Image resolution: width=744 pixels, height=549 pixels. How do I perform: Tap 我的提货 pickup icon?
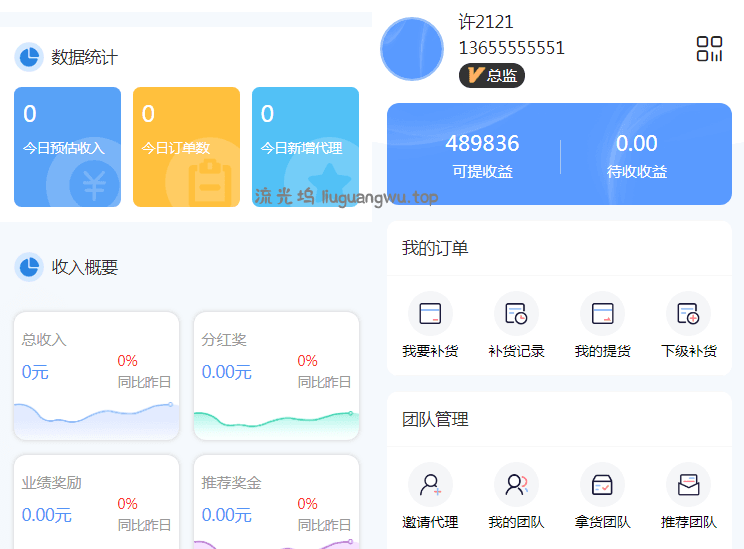coord(602,314)
